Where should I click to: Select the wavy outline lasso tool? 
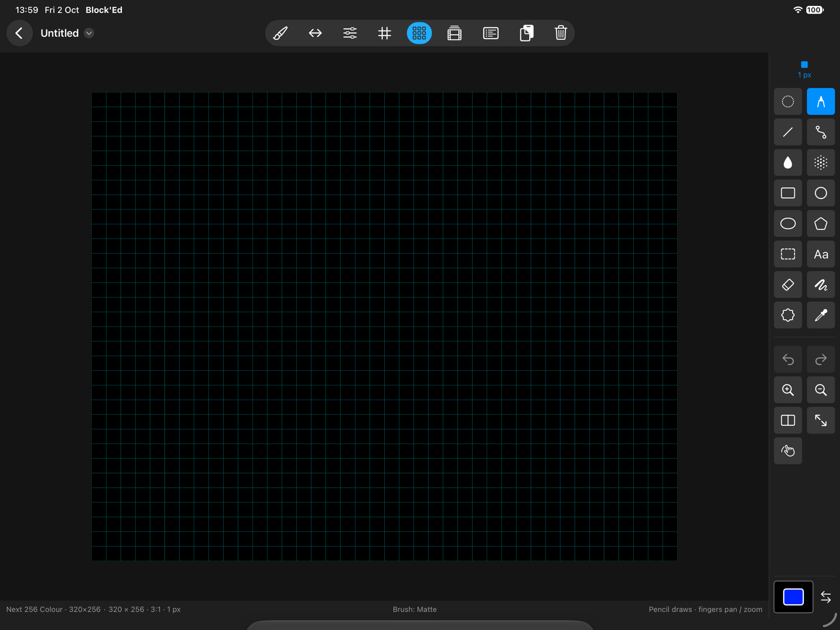(788, 315)
